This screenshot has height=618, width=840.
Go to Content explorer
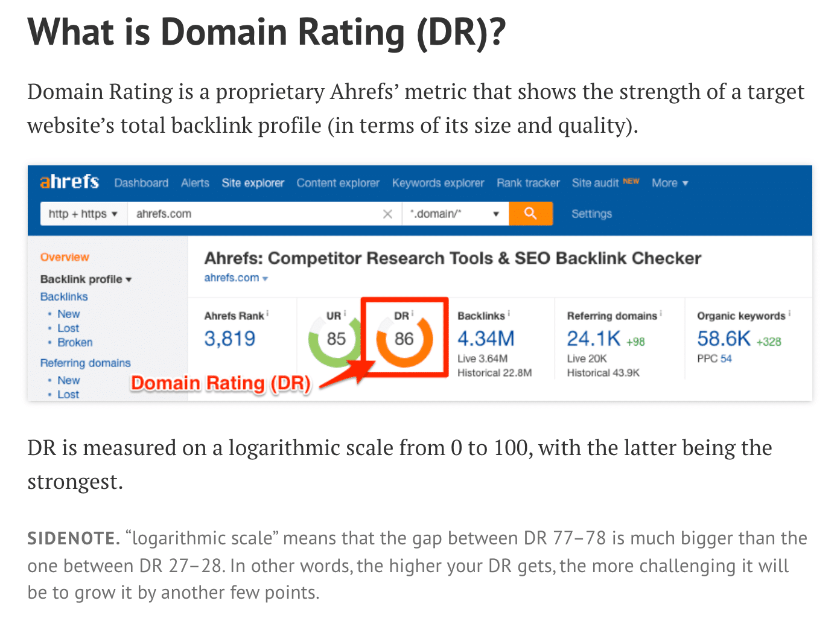[338, 183]
